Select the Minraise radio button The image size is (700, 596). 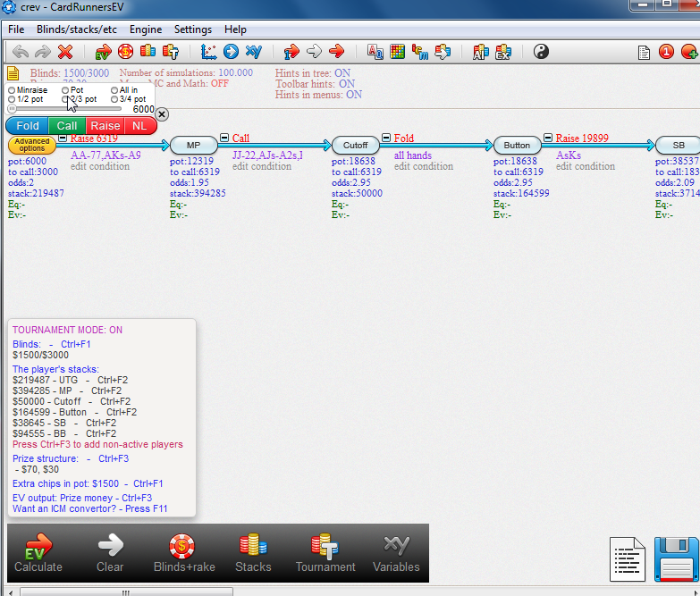click(x=12, y=90)
